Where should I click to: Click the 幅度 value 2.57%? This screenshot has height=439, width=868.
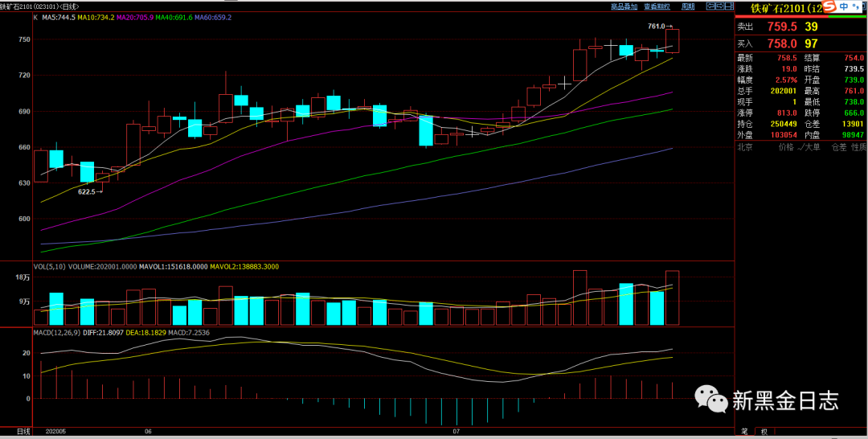click(785, 80)
